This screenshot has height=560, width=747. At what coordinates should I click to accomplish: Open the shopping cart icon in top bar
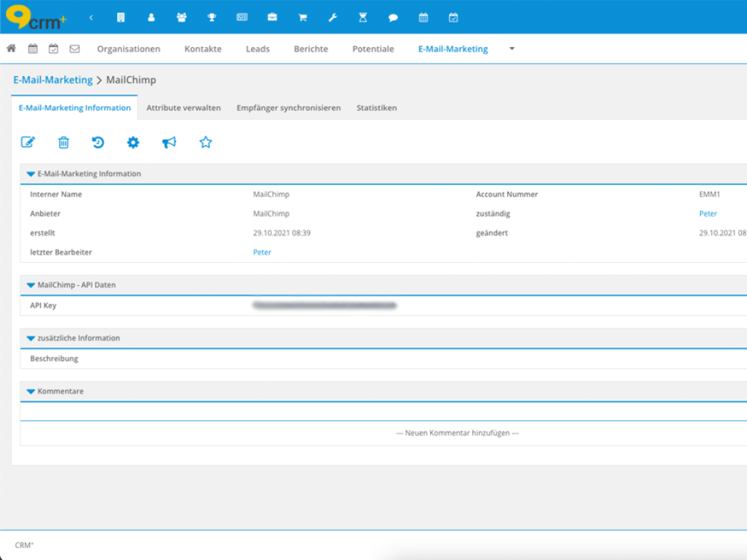[x=303, y=17]
